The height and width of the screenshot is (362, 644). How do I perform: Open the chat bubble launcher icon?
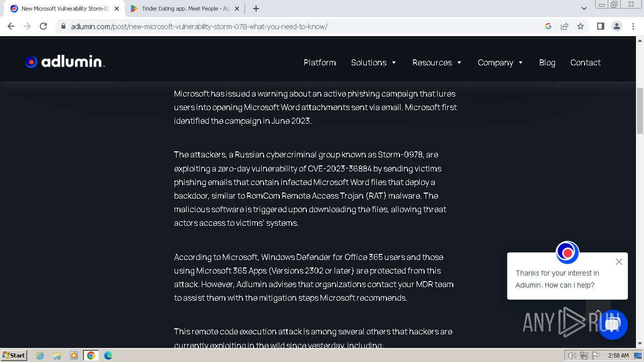click(x=612, y=324)
